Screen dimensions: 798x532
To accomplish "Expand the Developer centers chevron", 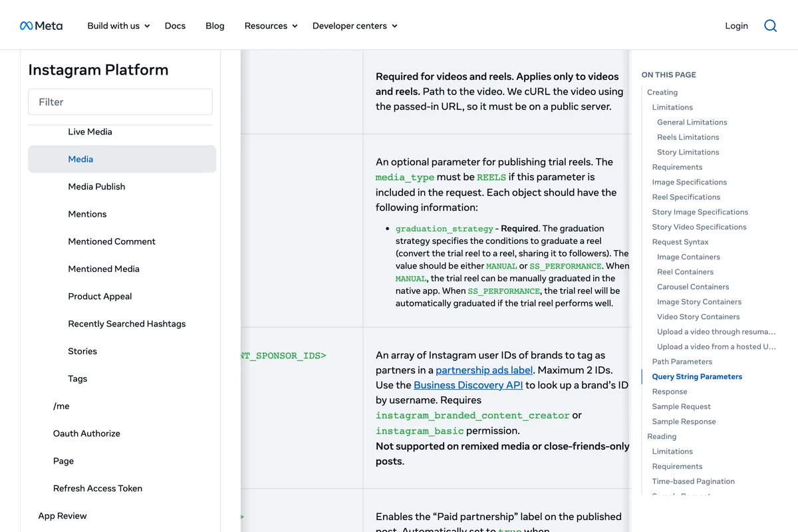I will [x=394, y=26].
